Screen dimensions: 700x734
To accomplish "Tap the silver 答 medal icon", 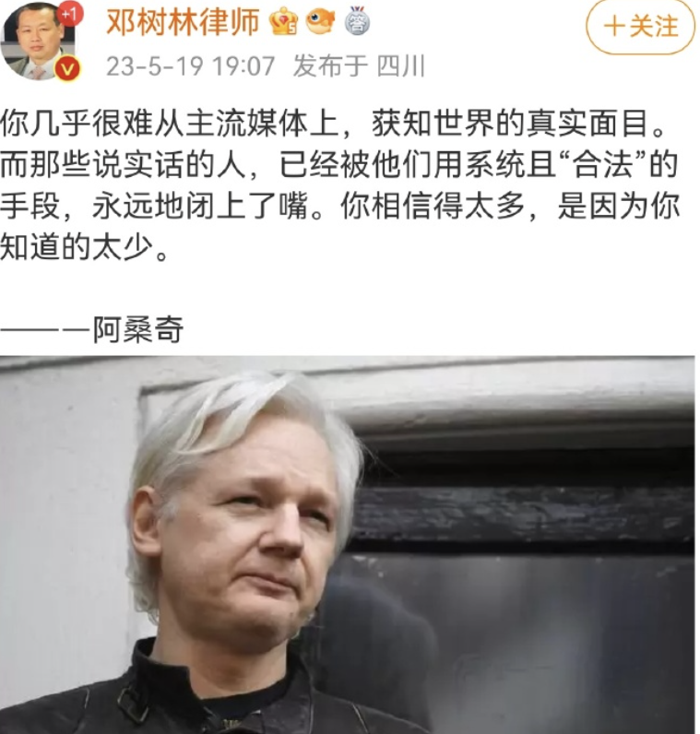I will tap(357, 21).
